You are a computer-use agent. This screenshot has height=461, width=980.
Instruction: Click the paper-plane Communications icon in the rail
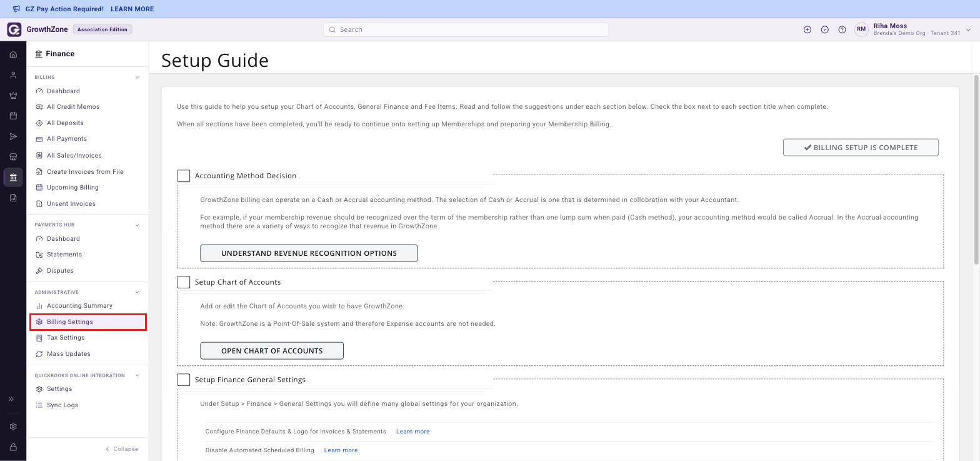[13, 136]
